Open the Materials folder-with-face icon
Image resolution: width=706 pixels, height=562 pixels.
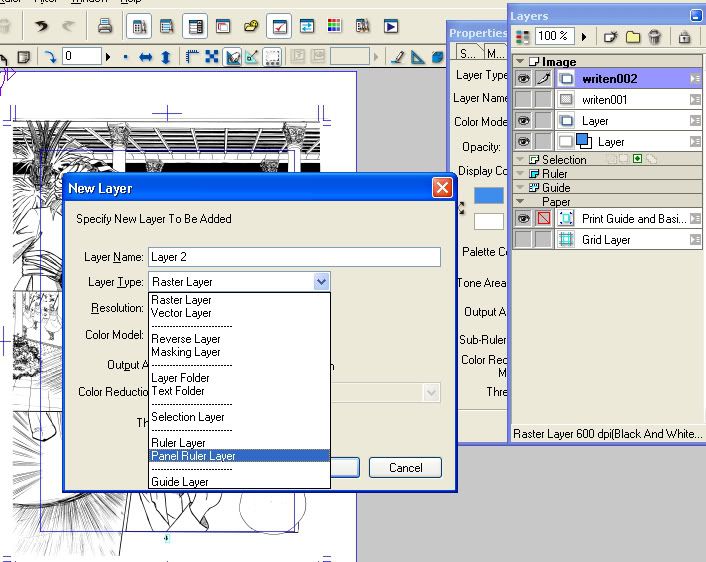251,26
